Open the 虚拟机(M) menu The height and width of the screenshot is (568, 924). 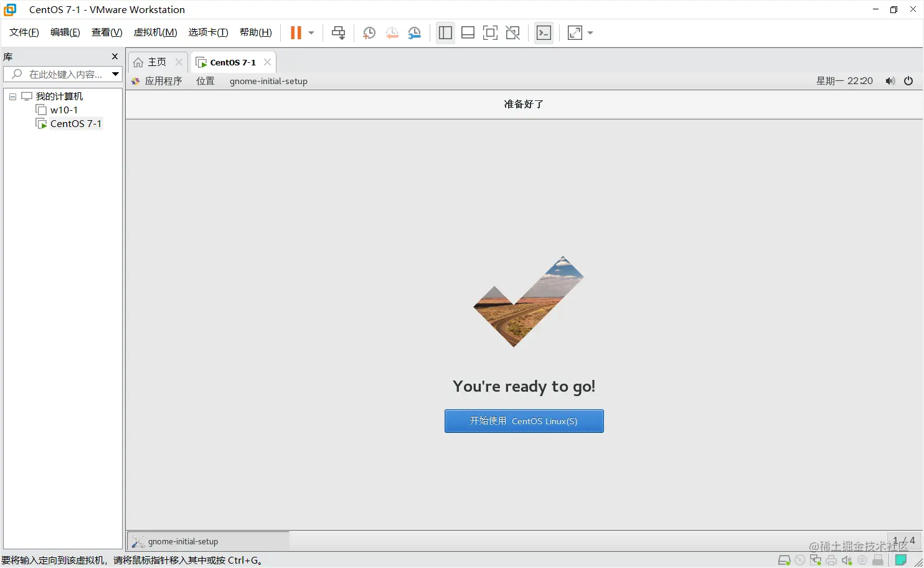156,32
